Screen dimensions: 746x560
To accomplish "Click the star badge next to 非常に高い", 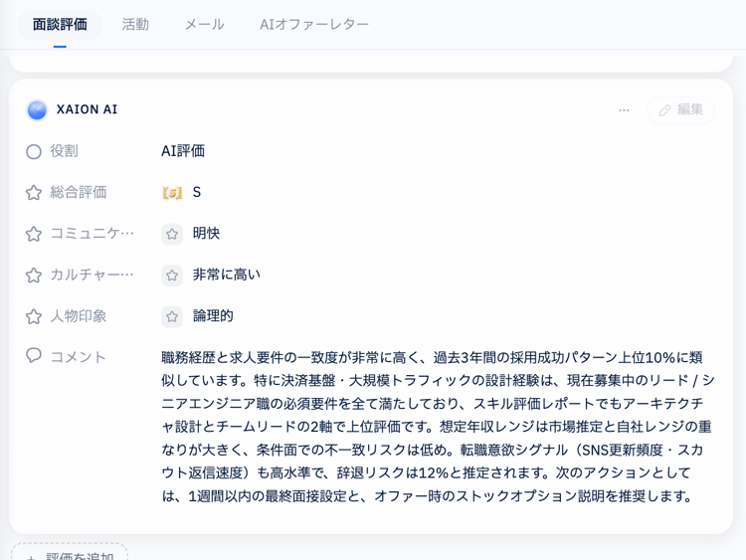I will click(x=172, y=276).
